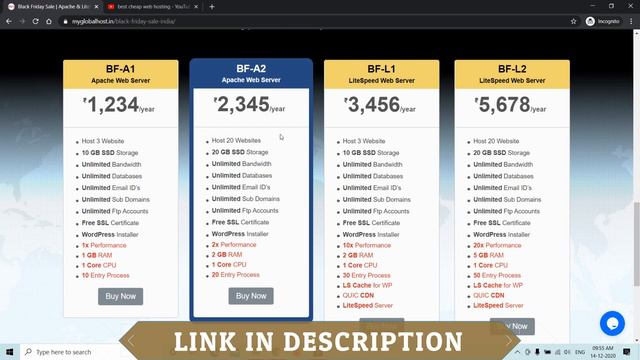This screenshot has height=360, width=640.
Task: Click '20 GB SSD Storage' in BF-L2
Action: click(501, 153)
